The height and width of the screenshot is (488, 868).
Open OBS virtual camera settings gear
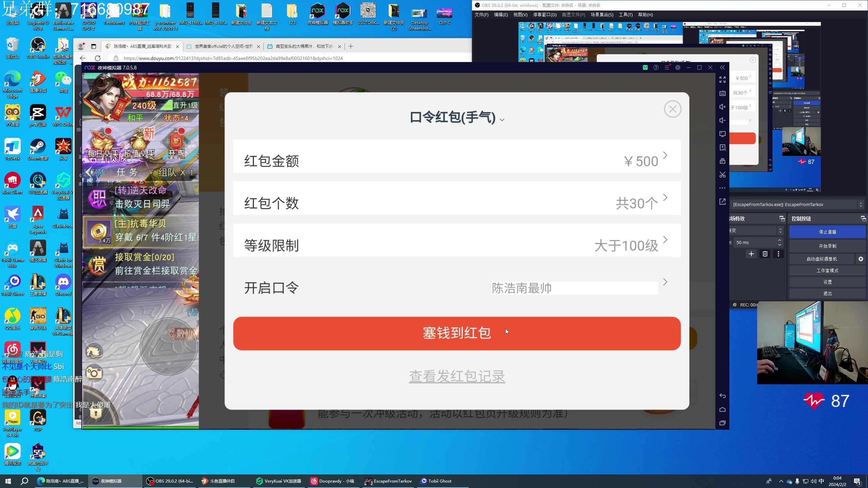861,259
